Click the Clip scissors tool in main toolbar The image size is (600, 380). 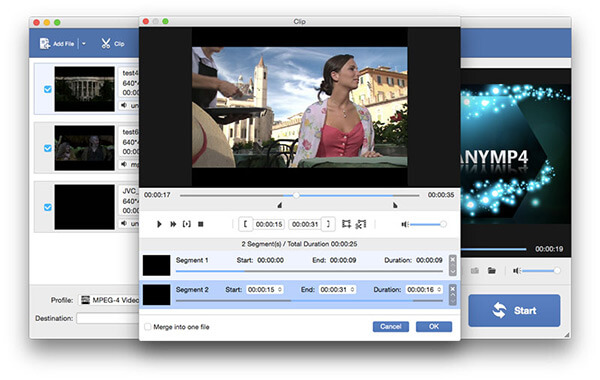coord(113,44)
